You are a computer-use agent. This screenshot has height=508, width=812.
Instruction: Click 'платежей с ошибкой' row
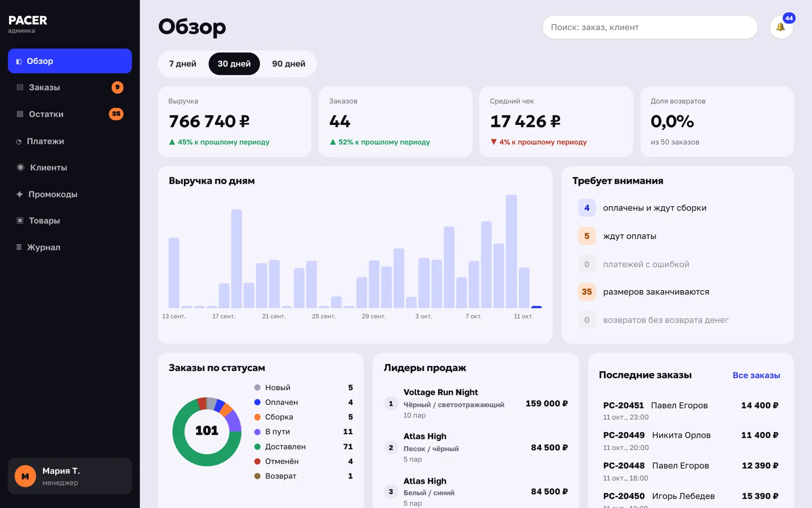click(678, 264)
